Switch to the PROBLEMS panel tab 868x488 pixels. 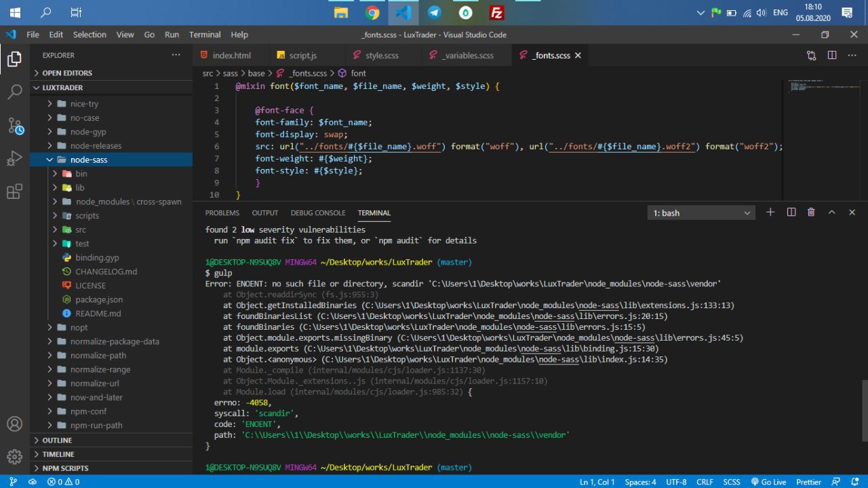point(222,213)
